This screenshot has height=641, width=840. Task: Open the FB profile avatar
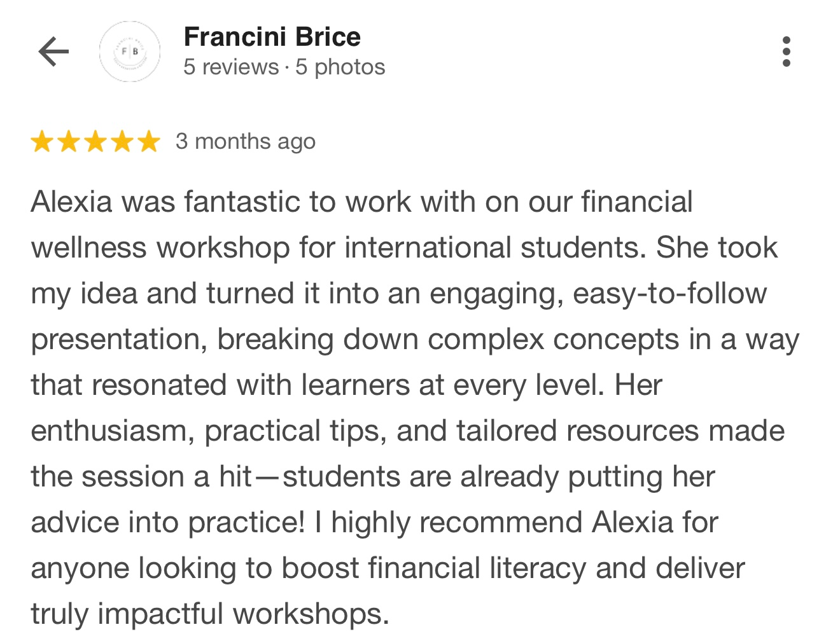[x=130, y=52]
